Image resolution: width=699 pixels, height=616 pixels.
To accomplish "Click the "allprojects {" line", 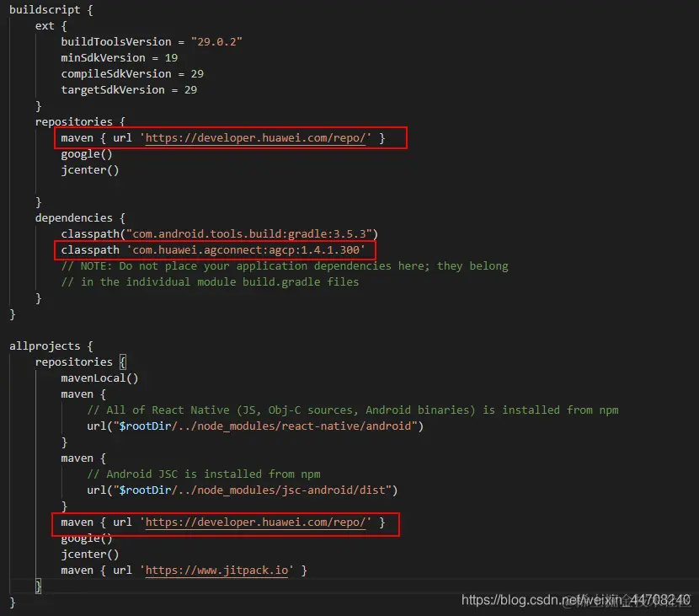I will coord(51,345).
